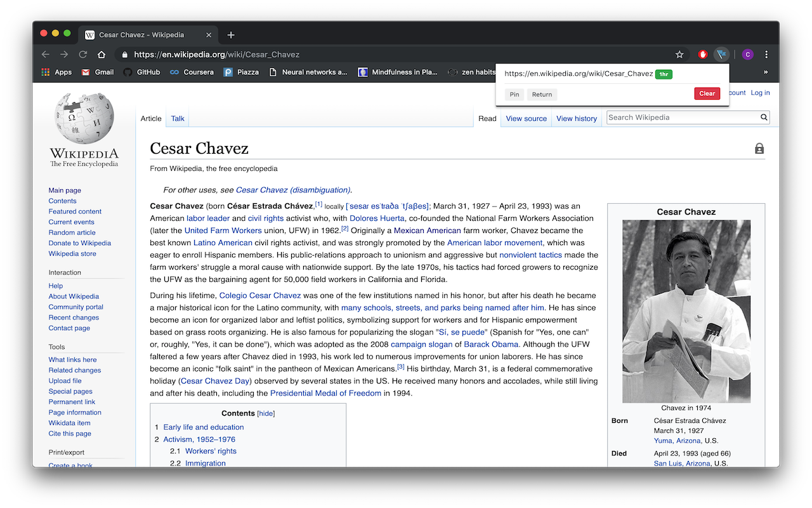
Task: Open the Yuma, Arizona link
Action: click(678, 441)
